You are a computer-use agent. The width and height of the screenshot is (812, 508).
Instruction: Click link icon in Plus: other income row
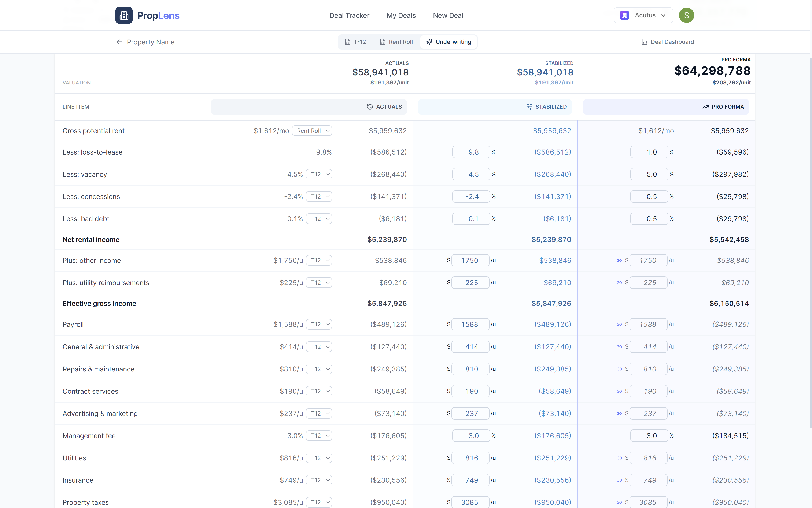pos(619,261)
